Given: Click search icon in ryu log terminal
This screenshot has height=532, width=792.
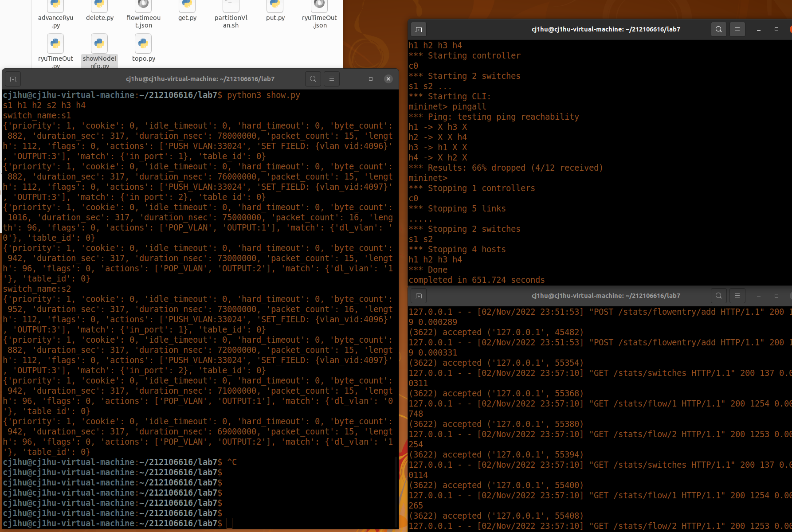Looking at the screenshot, I should 719,296.
